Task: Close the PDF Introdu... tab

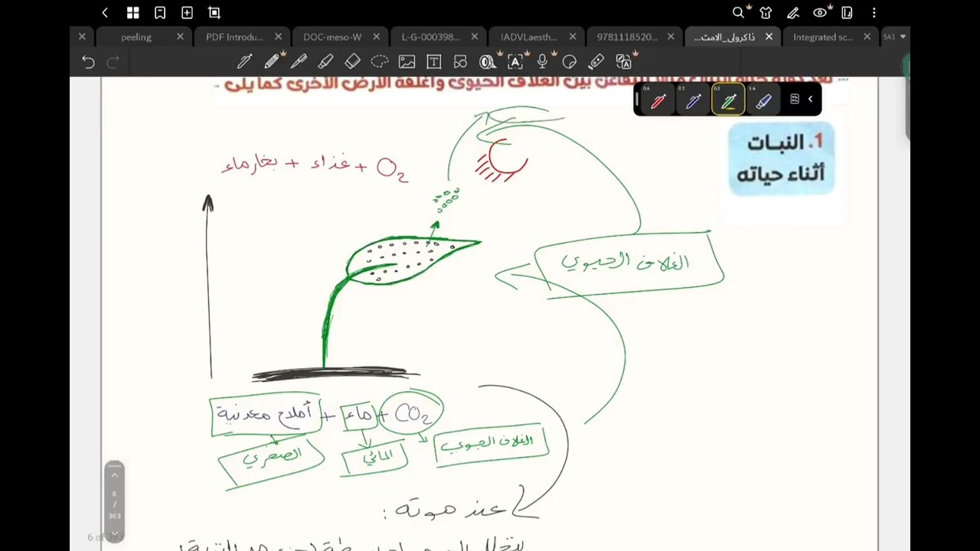Action: click(278, 36)
